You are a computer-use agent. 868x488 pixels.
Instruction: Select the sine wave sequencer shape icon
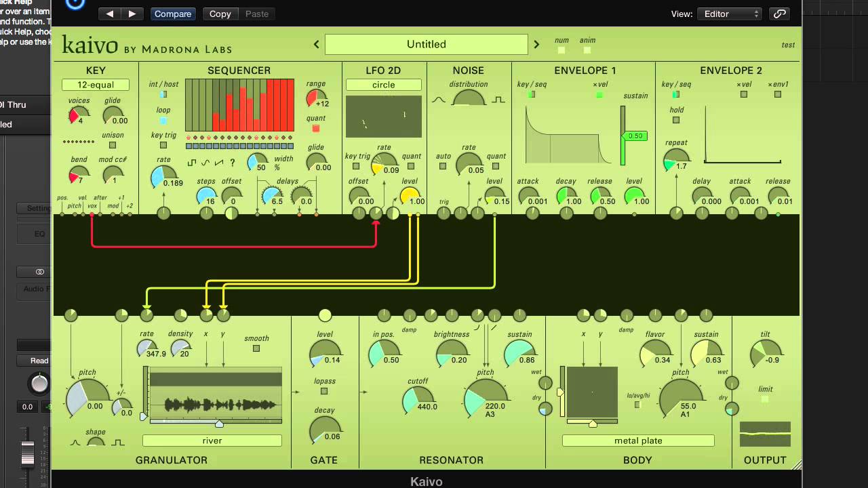(x=205, y=163)
